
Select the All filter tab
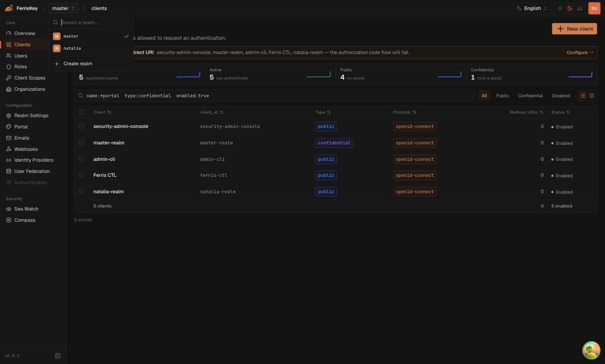point(484,96)
